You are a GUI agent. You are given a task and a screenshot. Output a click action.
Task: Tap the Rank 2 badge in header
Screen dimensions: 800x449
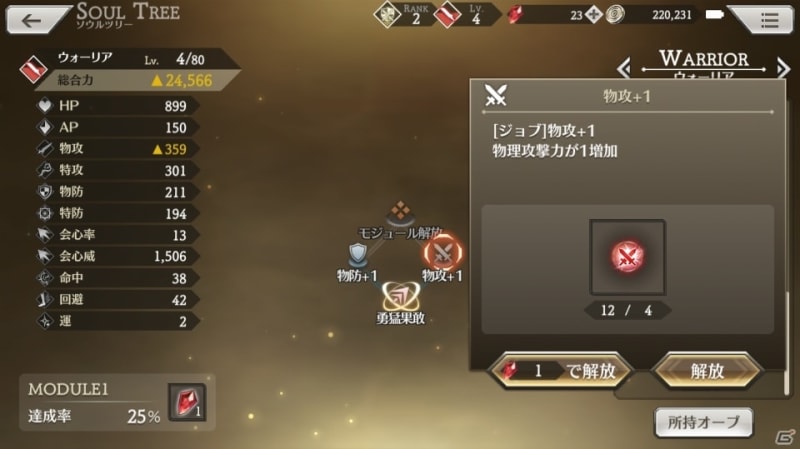[403, 15]
